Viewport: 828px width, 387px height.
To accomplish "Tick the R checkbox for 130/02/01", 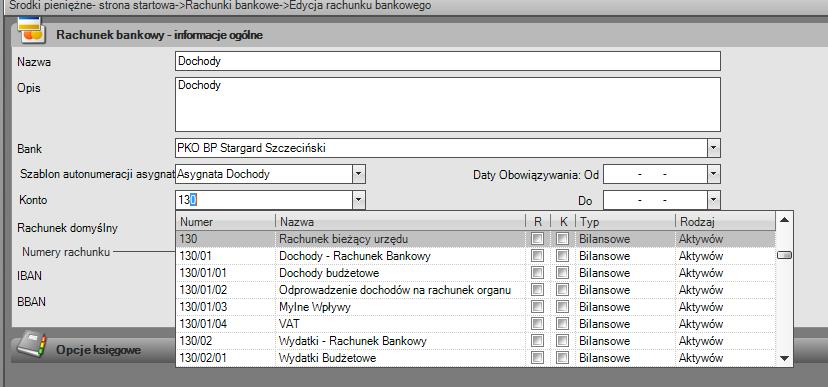I will tap(538, 357).
